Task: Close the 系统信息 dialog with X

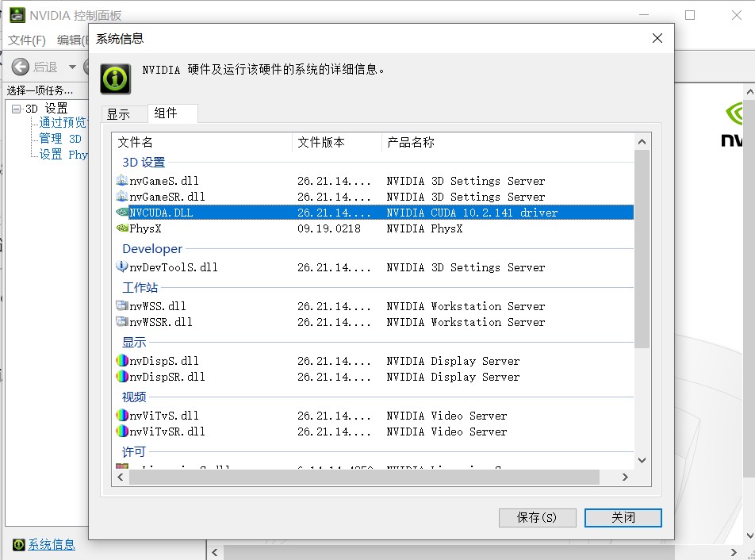Action: [657, 38]
